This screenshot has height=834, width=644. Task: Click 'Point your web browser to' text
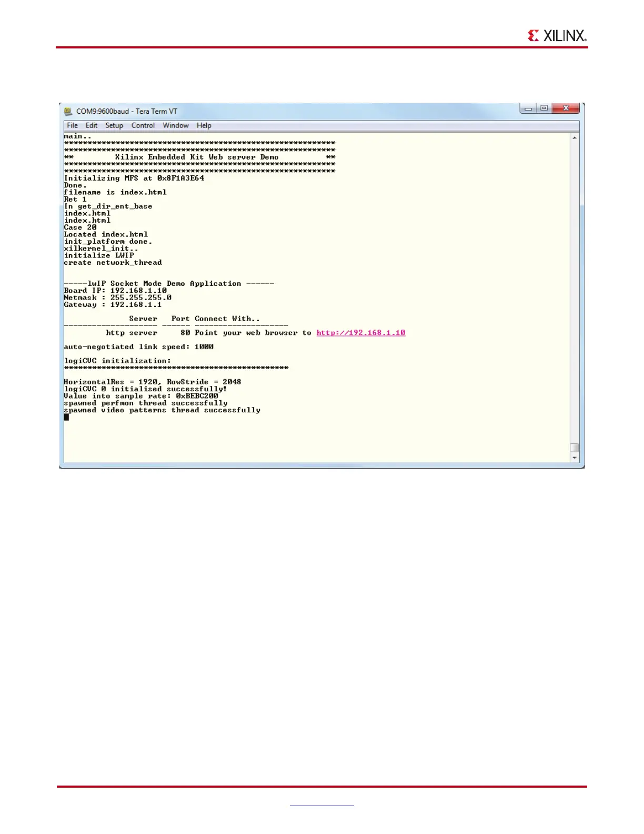tap(253, 333)
